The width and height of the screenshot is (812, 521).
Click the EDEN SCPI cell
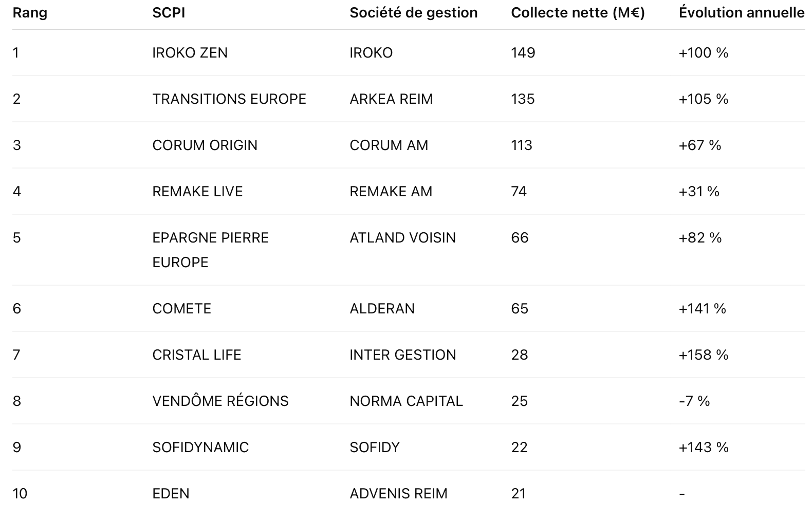[x=171, y=494]
